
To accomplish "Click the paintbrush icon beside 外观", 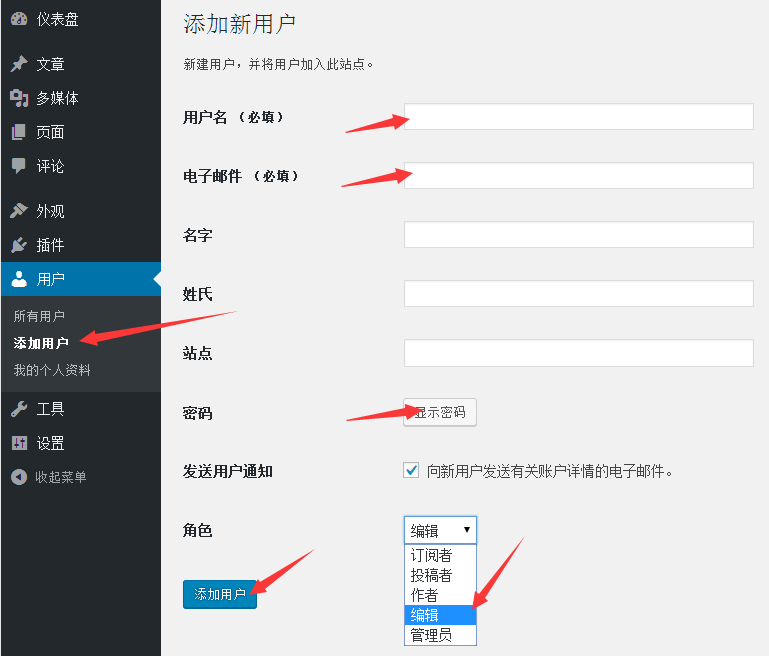I will pos(19,210).
